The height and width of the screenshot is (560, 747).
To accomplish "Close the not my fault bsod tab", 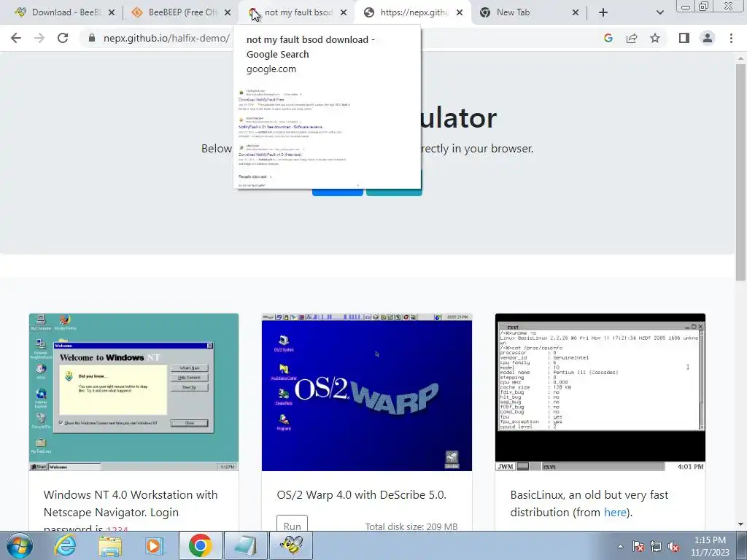I will coord(344,12).
